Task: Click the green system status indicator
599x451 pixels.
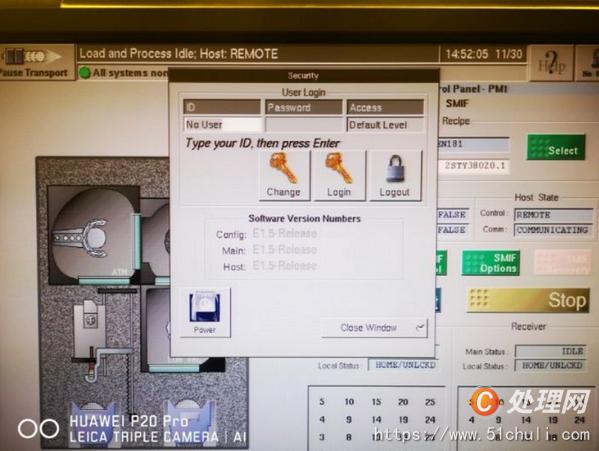Action: point(84,73)
